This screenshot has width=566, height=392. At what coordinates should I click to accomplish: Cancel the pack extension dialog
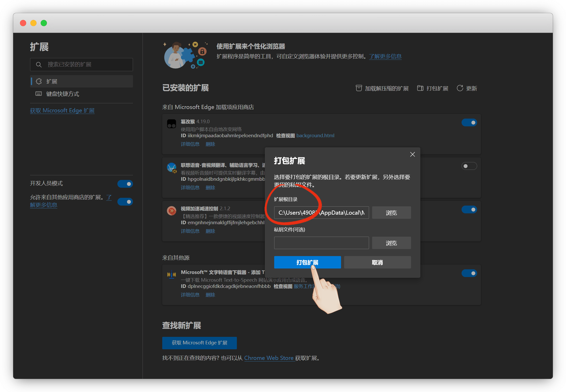377,262
